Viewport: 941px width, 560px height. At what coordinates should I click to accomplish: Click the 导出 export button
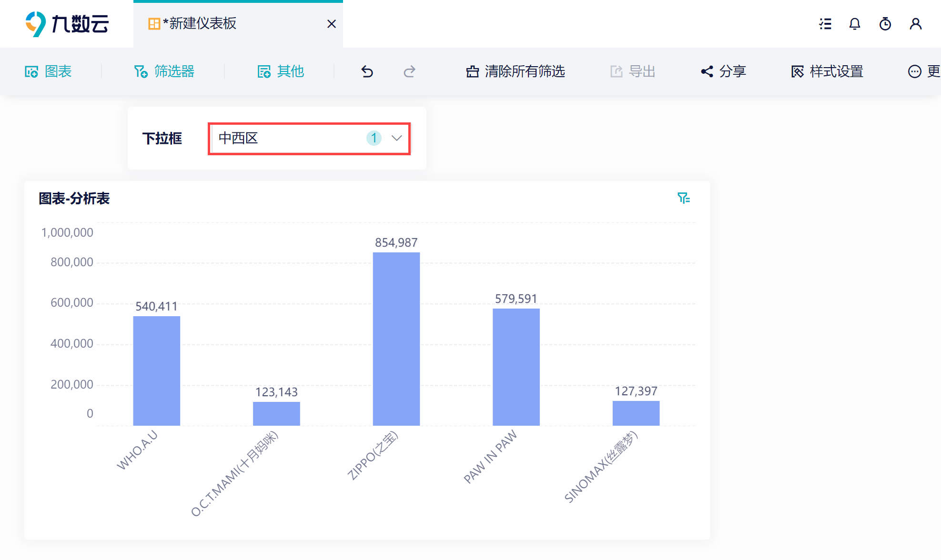tap(633, 71)
